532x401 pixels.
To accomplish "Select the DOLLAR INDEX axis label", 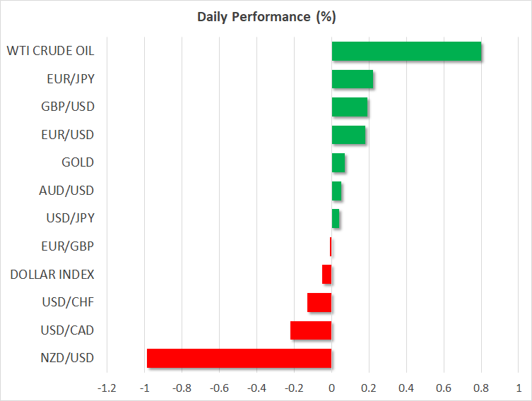I will click(x=52, y=275).
